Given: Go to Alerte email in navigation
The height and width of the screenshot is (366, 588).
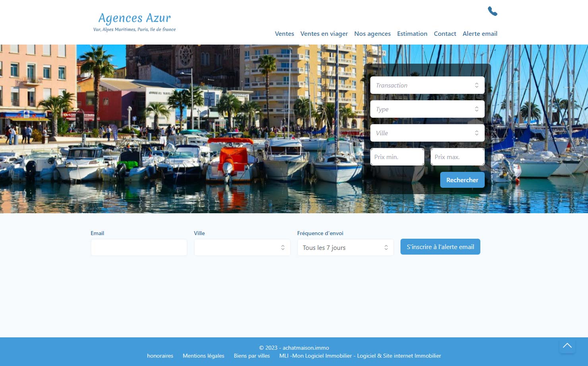Looking at the screenshot, I should (x=480, y=34).
